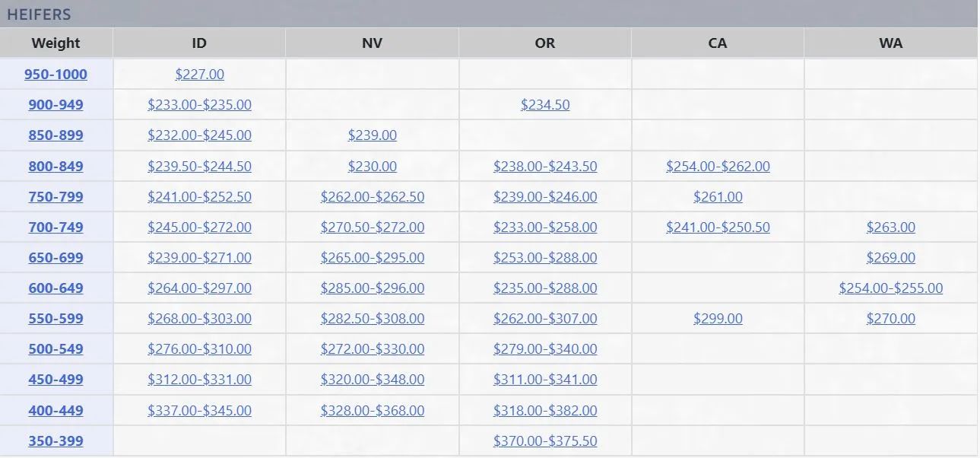980x458 pixels.
Task: Select the 850-899 weight row link
Action: point(56,135)
